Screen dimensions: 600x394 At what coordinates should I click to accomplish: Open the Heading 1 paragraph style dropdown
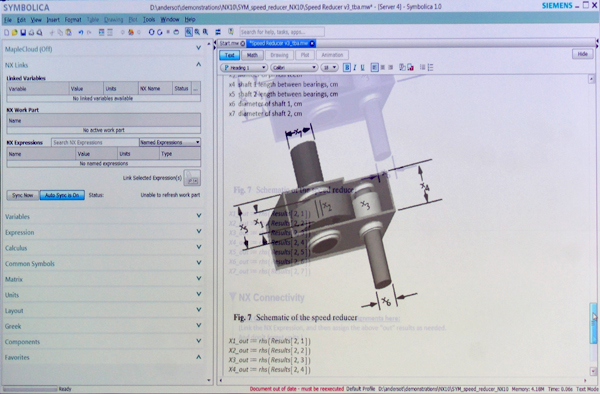click(x=244, y=68)
